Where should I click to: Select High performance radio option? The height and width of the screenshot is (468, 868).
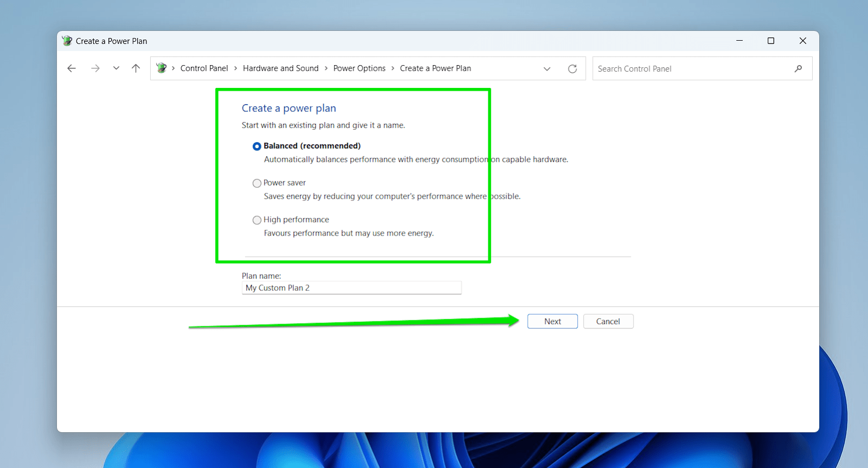257,220
